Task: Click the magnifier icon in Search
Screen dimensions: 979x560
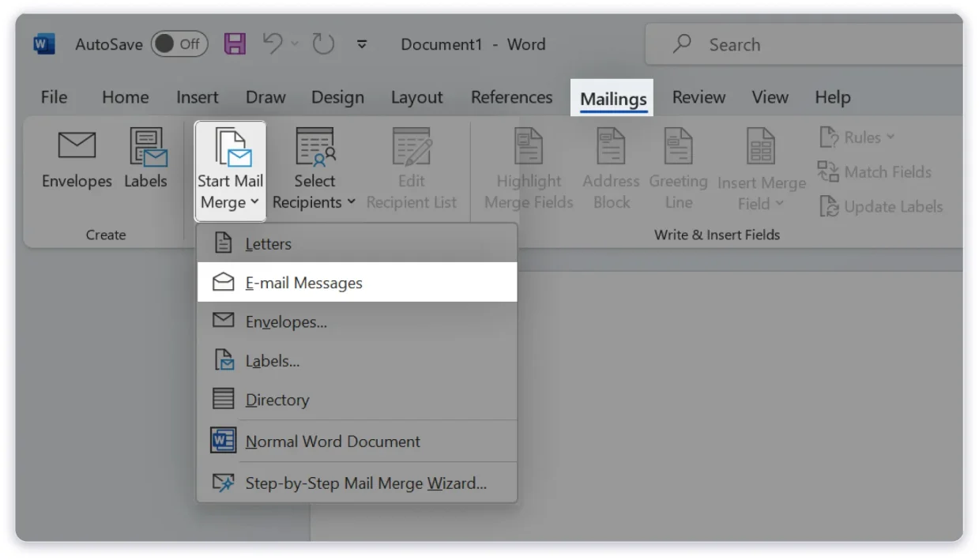Action: pyautogui.click(x=682, y=43)
